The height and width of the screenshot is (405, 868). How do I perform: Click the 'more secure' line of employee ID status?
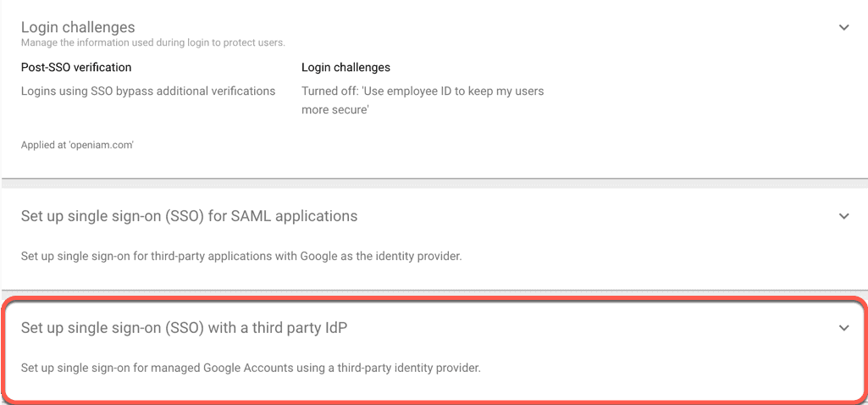[x=334, y=109]
